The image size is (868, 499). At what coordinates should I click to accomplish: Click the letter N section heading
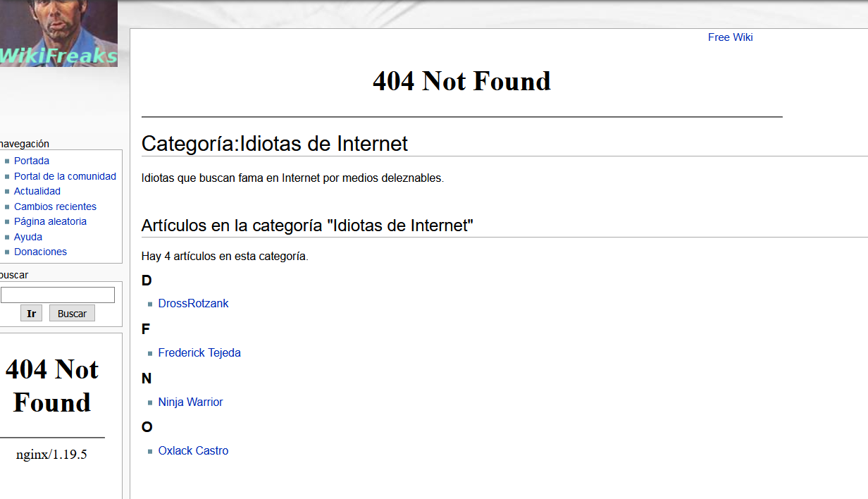click(147, 378)
